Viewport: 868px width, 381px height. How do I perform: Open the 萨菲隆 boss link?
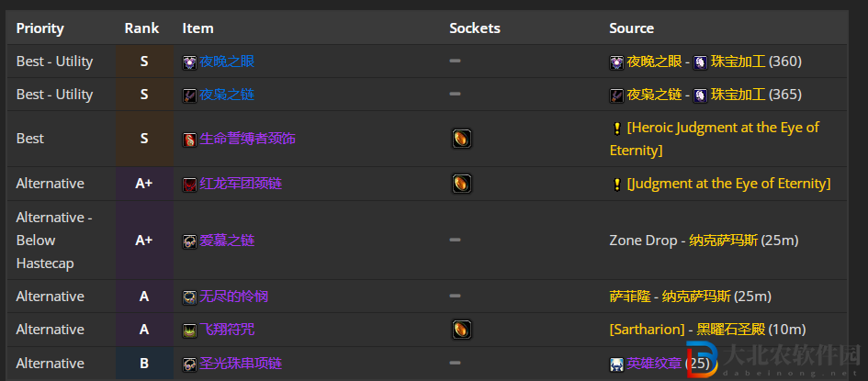tap(630, 297)
